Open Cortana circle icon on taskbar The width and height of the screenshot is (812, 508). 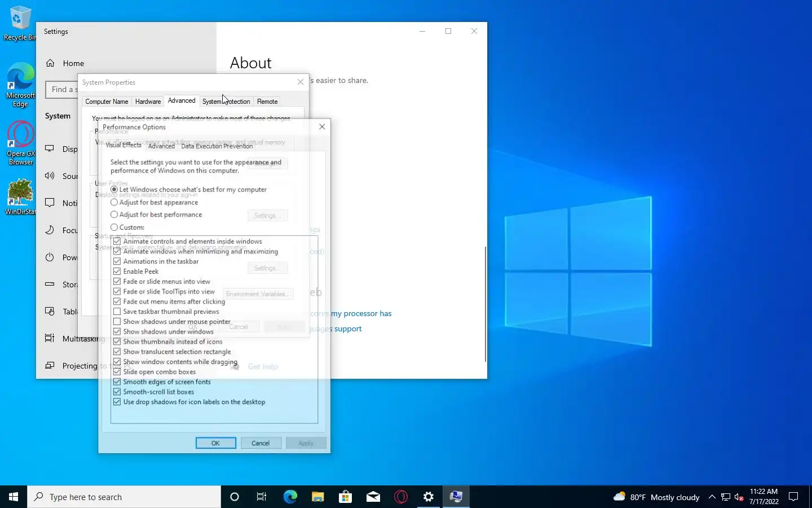[x=235, y=497]
